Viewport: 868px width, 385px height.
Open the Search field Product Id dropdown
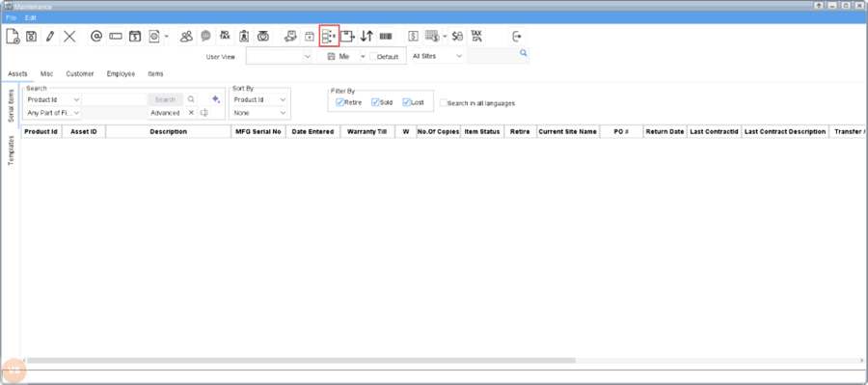tap(54, 99)
